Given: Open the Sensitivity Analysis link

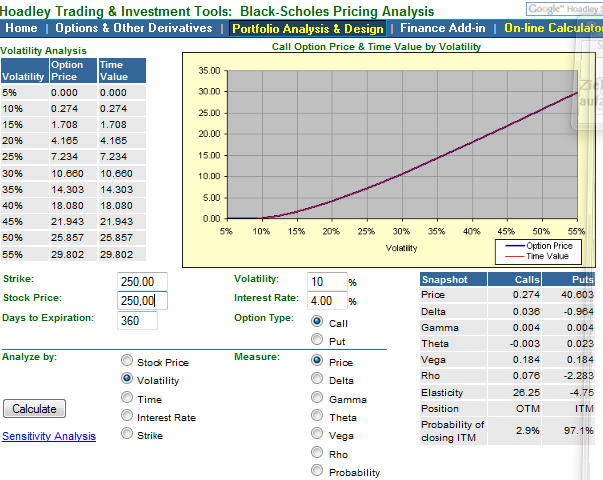Looking at the screenshot, I should click(49, 436).
